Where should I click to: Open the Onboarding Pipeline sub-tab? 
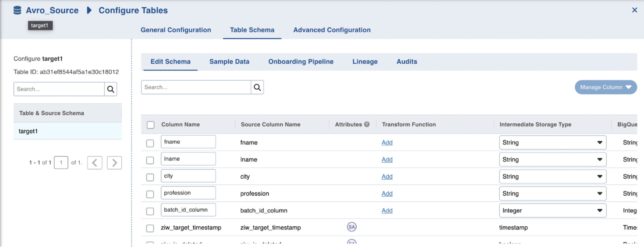pos(301,61)
